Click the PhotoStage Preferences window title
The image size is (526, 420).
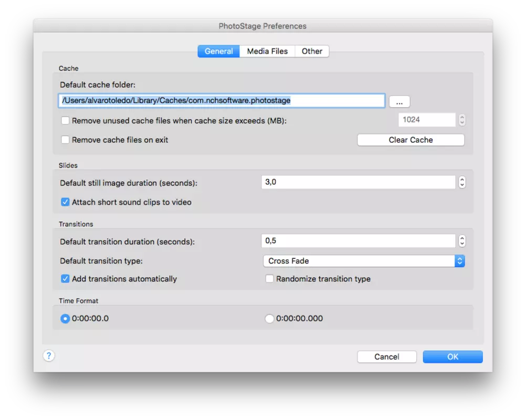(x=262, y=26)
